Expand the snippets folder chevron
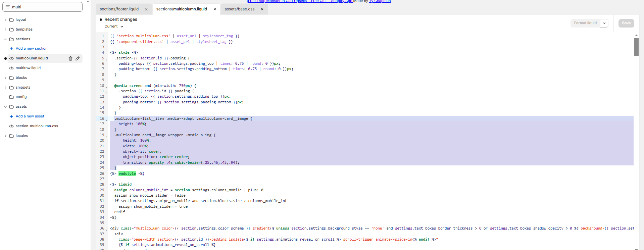644x250 pixels. click(x=5, y=88)
